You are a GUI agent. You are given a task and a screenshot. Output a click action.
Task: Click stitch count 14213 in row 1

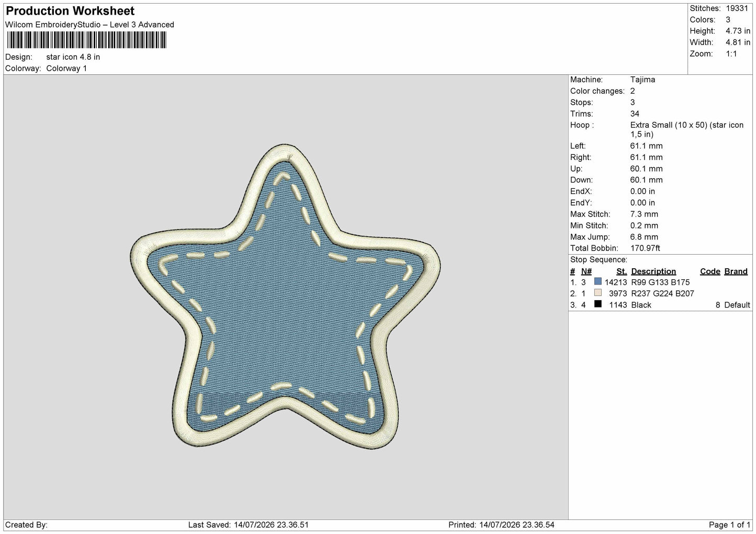616,282
